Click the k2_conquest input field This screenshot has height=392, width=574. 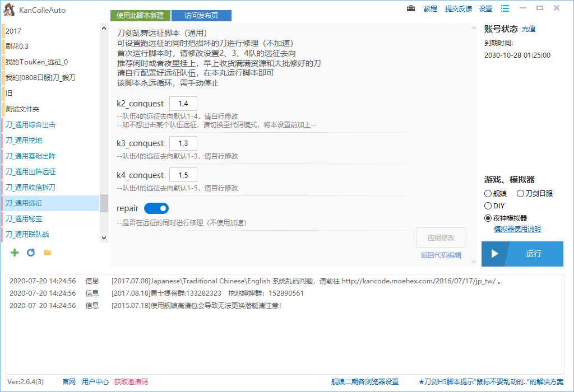click(x=183, y=104)
